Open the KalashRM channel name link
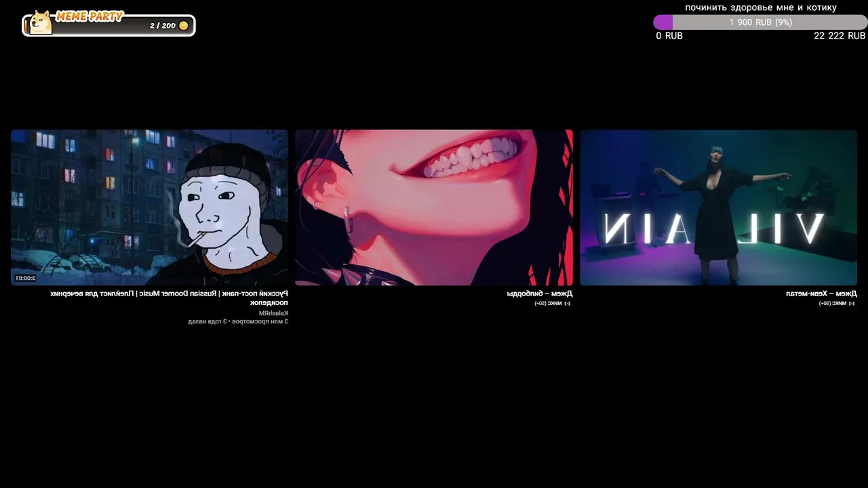This screenshot has height=488, width=868. tap(273, 313)
